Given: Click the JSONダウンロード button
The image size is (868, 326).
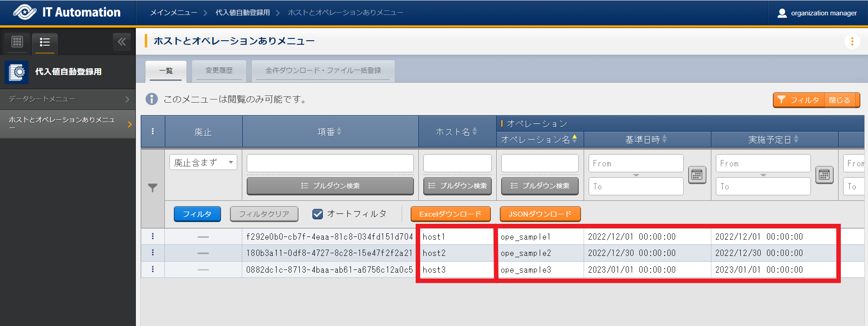Looking at the screenshot, I should [540, 214].
